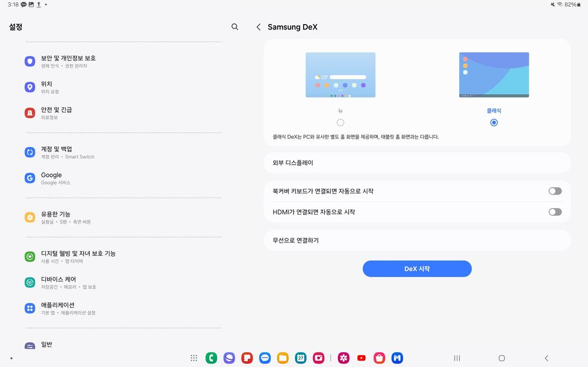Open 일반 settings entry

[123, 344]
